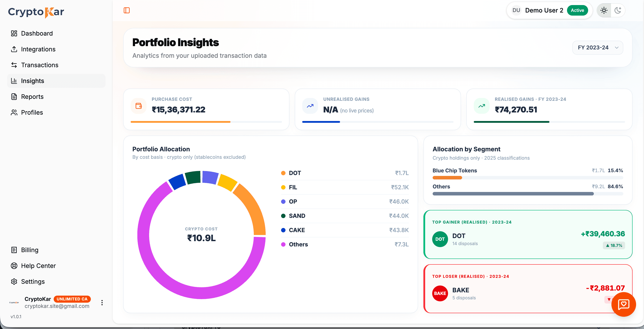Image resolution: width=644 pixels, height=329 pixels.
Task: Open the Demo User 2 profile menu
Action: [549, 10]
